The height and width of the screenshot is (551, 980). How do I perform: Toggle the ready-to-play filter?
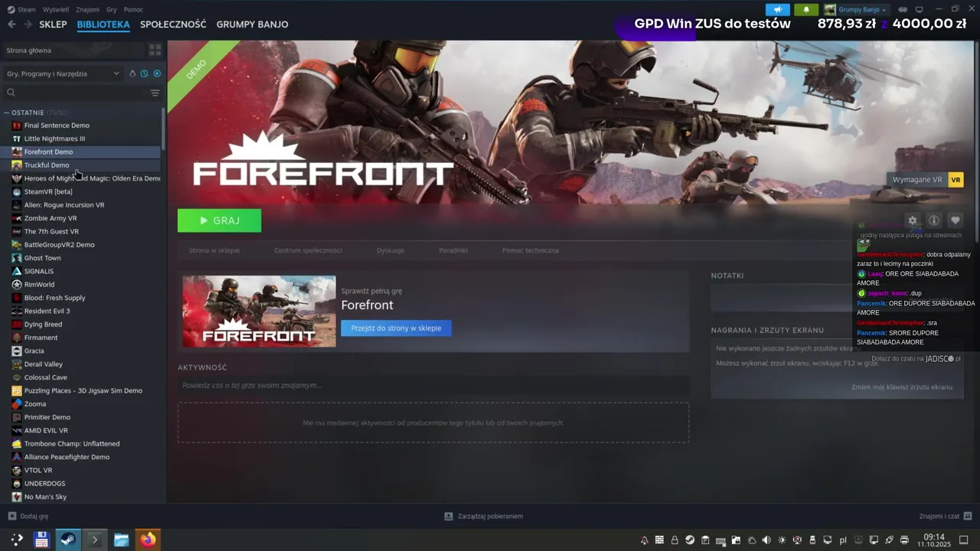157,73
